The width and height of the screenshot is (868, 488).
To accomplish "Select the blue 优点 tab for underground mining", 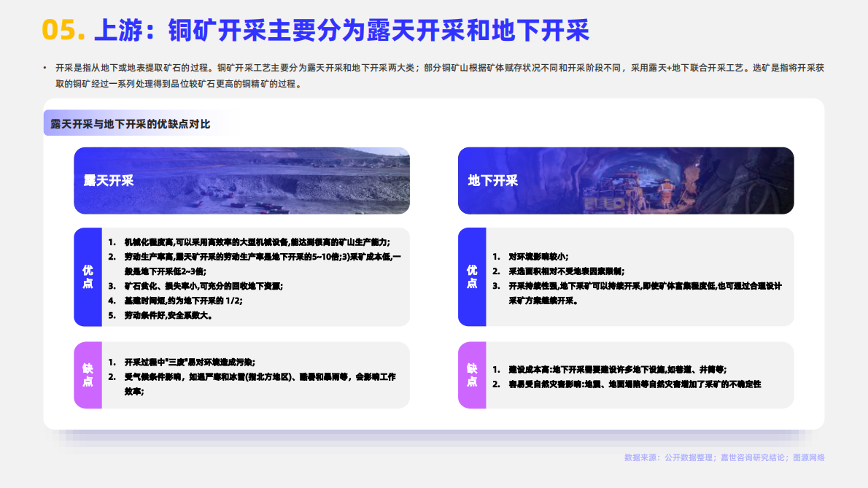I will click(472, 276).
